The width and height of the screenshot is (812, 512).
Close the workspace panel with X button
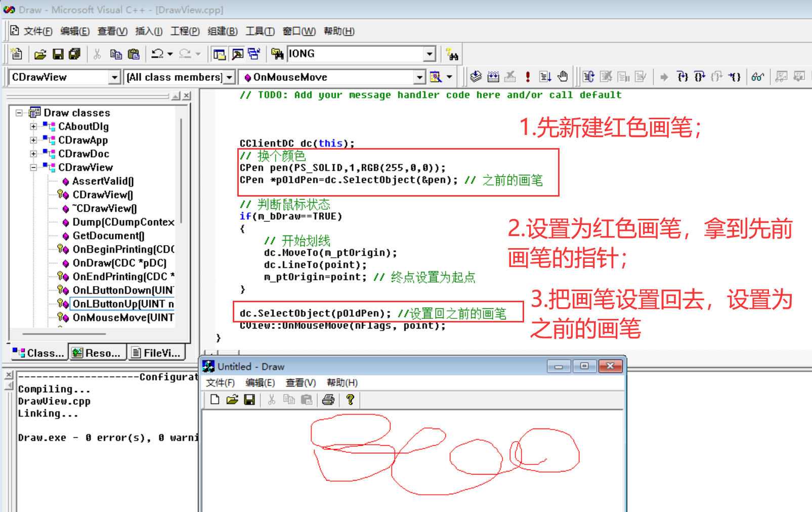tap(187, 96)
